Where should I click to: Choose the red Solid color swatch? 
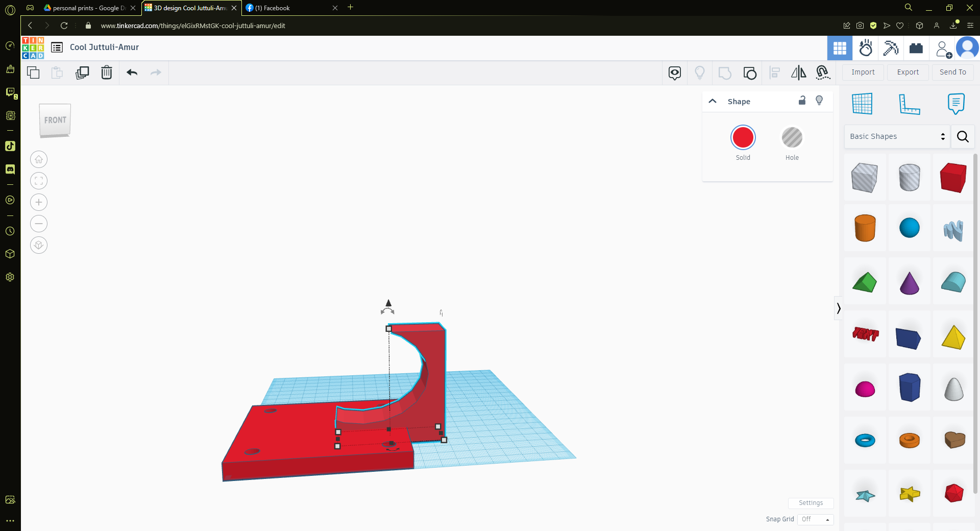(x=743, y=137)
